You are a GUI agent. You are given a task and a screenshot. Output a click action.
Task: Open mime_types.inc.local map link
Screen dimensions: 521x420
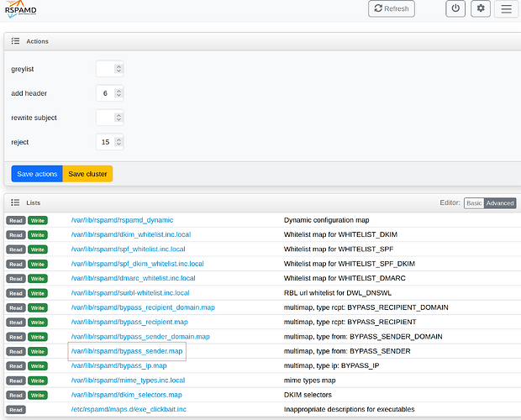[128, 381]
